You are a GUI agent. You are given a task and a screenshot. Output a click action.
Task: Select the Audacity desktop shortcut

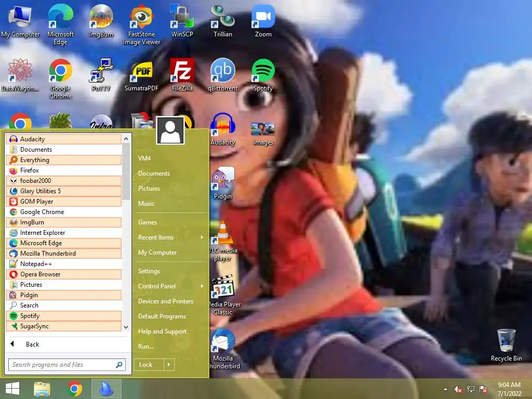click(x=222, y=129)
